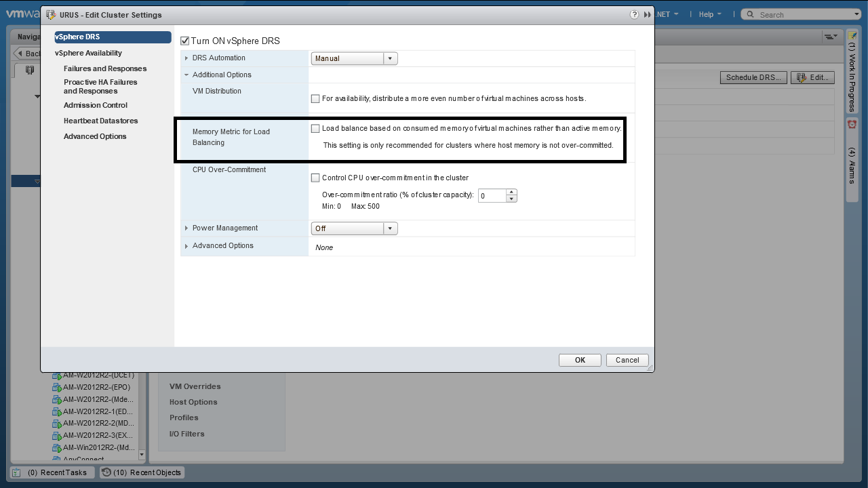Check Control CPU over-commitment in the cluster
Viewport: 868px width, 488px height.
[x=315, y=178]
